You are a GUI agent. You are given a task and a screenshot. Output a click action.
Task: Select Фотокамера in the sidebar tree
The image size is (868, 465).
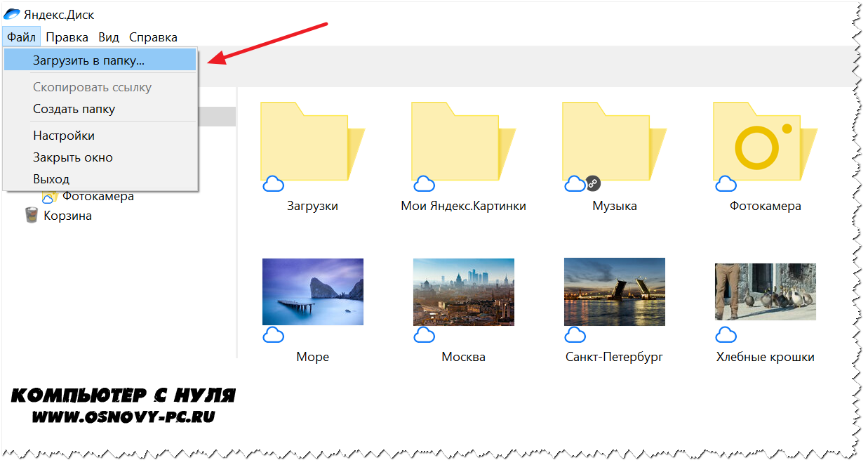point(98,196)
